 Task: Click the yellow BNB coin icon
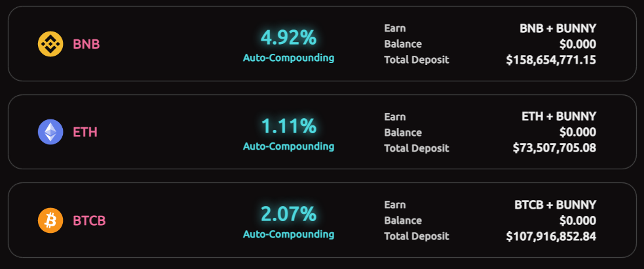pyautogui.click(x=50, y=44)
